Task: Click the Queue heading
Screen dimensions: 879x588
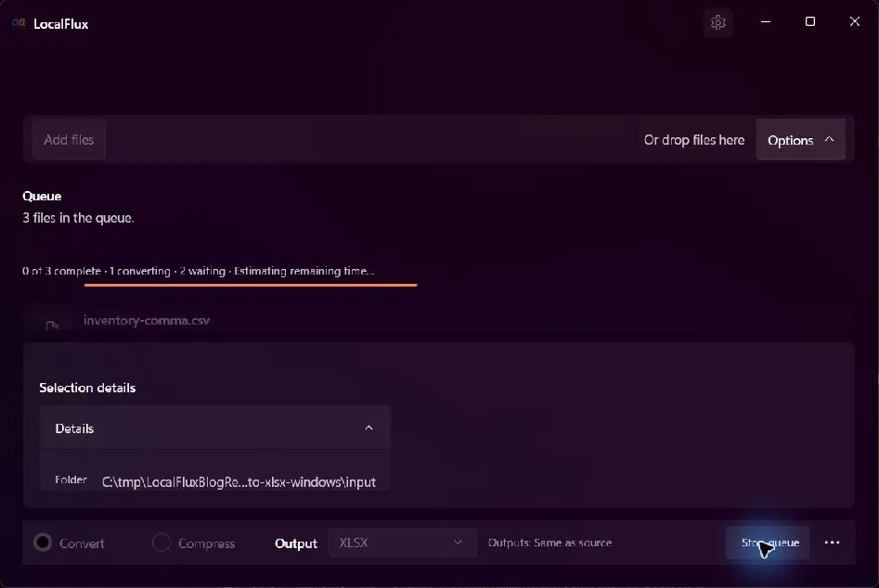Action: [x=42, y=196]
